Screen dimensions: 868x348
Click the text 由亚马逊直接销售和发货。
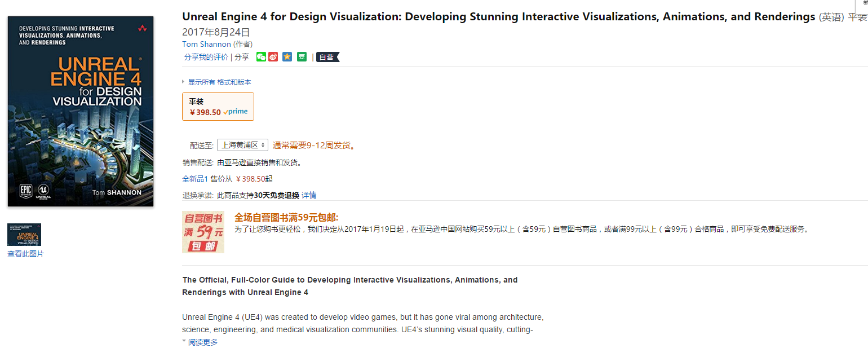pos(260,163)
